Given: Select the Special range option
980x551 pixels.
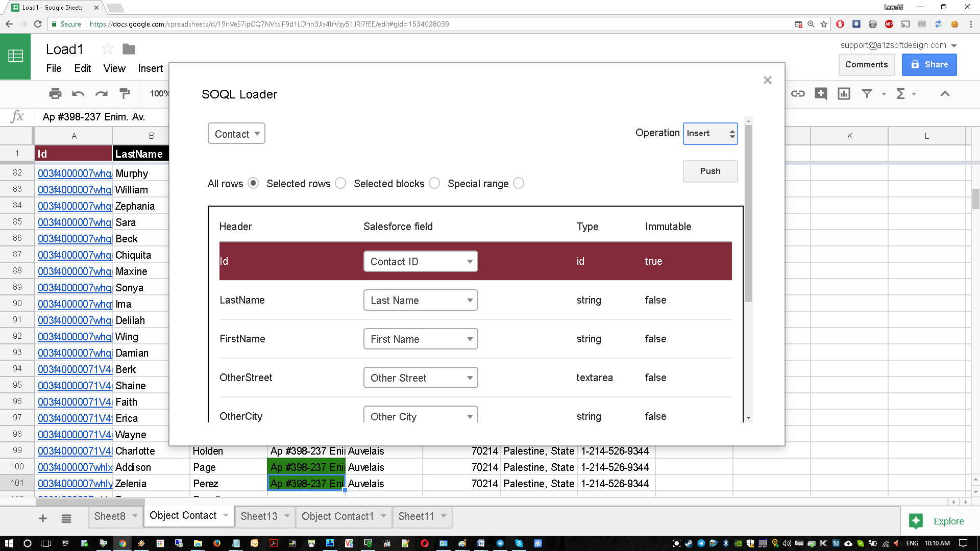Looking at the screenshot, I should (519, 183).
